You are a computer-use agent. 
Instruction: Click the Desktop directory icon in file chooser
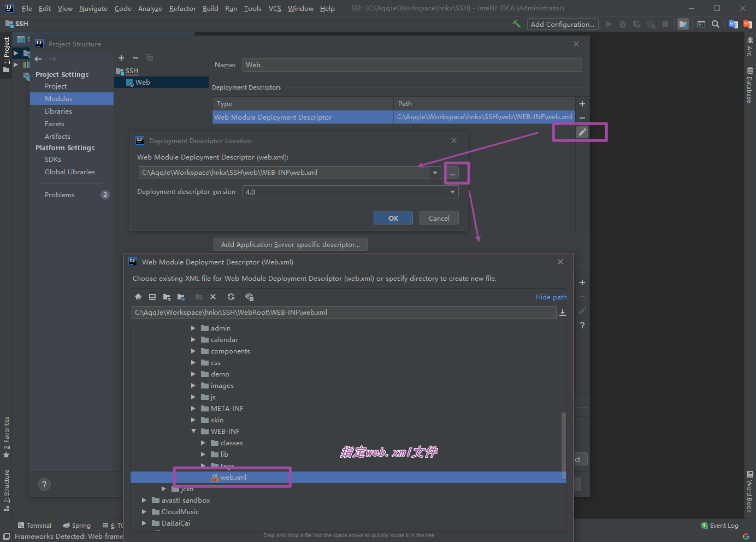coord(152,297)
